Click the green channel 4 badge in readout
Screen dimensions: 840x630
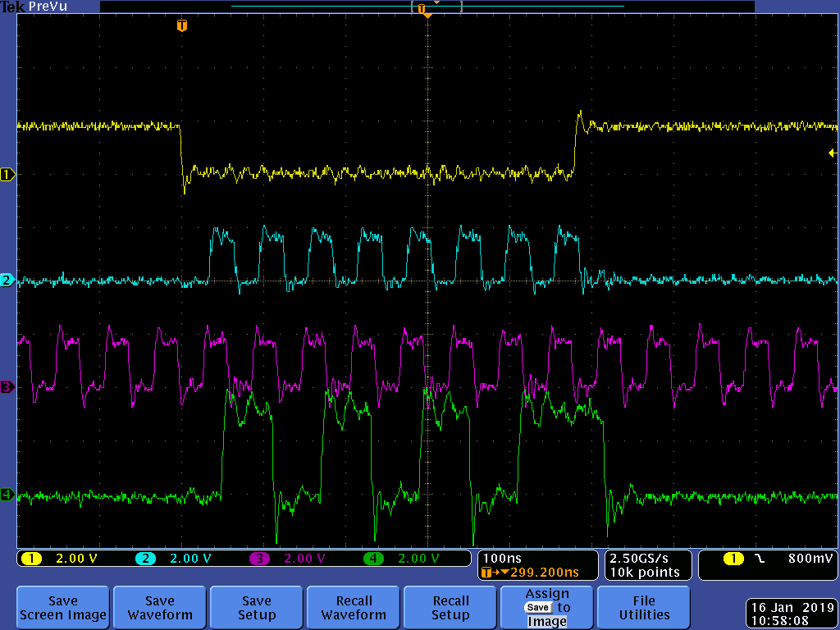tap(373, 559)
